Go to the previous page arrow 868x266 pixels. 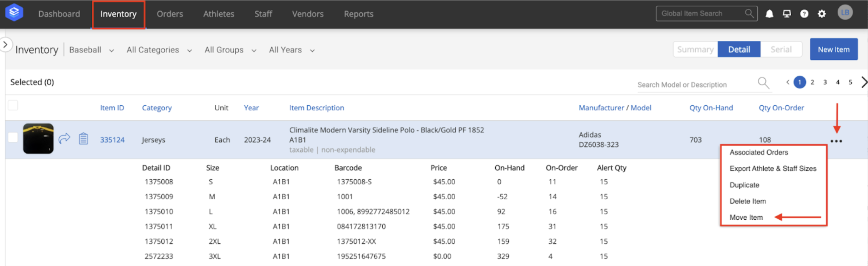pos(788,82)
